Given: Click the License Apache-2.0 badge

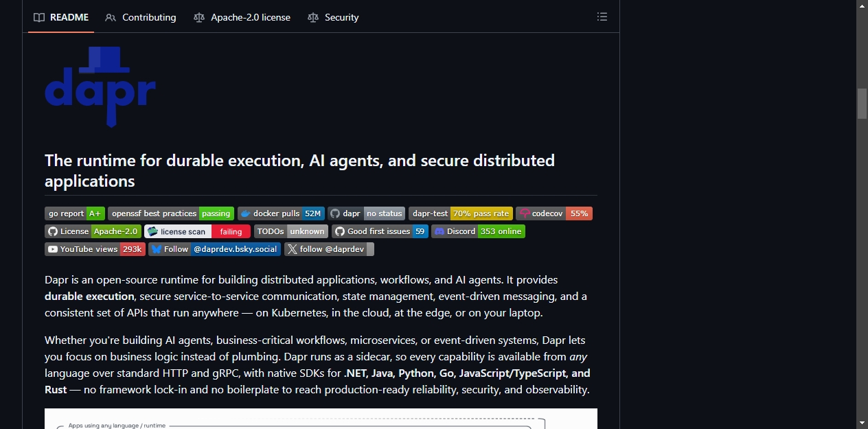Looking at the screenshot, I should click(x=93, y=231).
